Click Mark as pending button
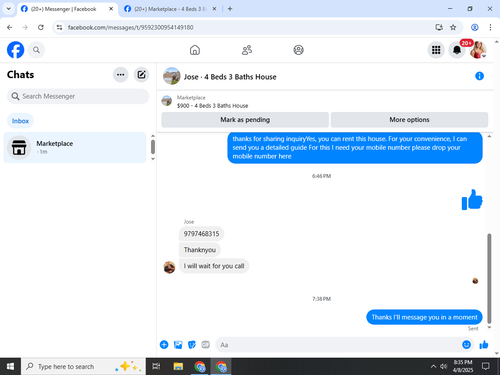This screenshot has width=500, height=375. (245, 120)
